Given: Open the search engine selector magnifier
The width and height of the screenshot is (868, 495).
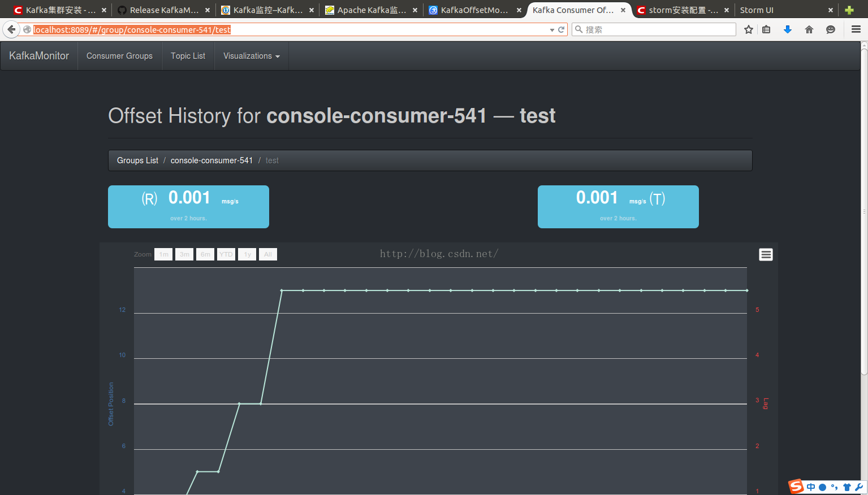Looking at the screenshot, I should point(578,29).
